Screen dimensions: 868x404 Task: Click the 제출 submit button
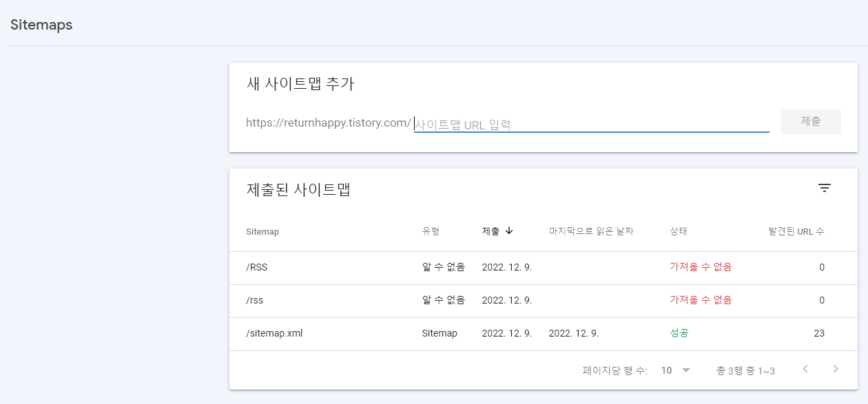811,122
